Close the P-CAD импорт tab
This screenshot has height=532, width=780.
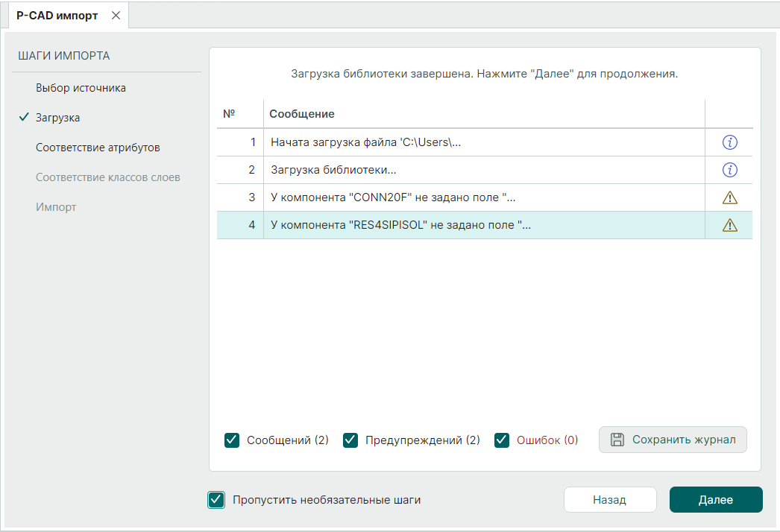[x=116, y=16]
